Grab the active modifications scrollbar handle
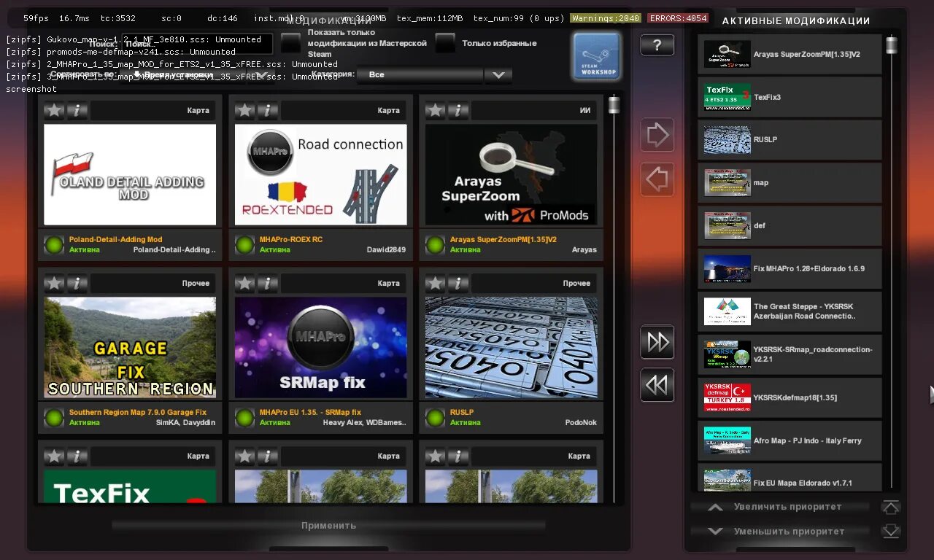The image size is (934, 560). (891, 45)
